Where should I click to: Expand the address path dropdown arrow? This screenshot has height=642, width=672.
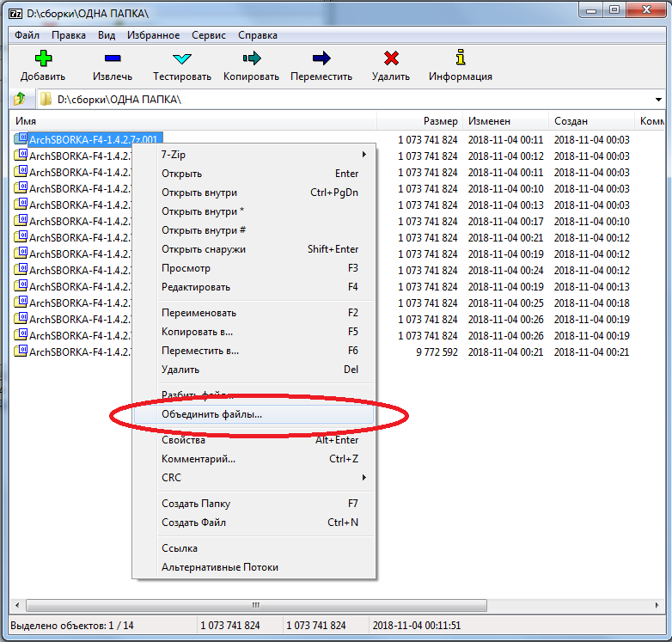[658, 100]
